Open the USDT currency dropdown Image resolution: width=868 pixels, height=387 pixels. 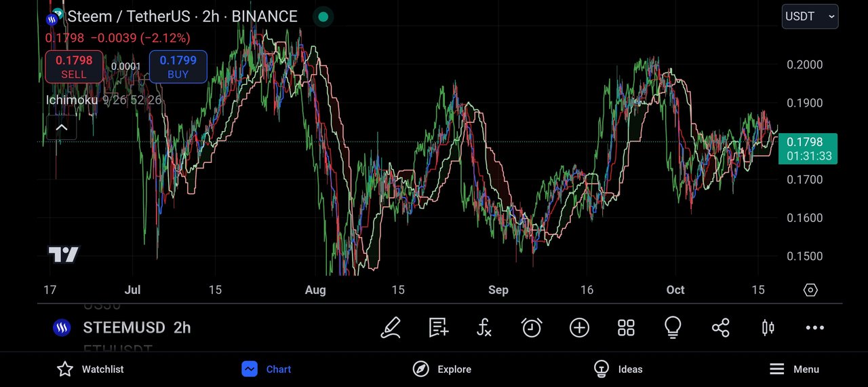(x=810, y=16)
